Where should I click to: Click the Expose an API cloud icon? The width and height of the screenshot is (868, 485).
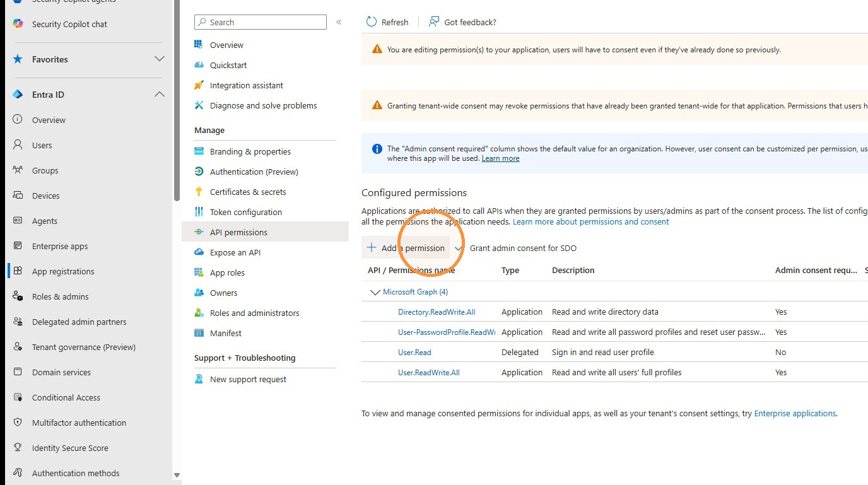pyautogui.click(x=199, y=252)
